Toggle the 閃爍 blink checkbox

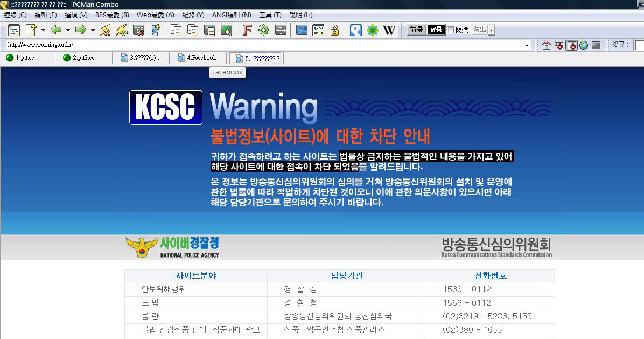coord(450,30)
